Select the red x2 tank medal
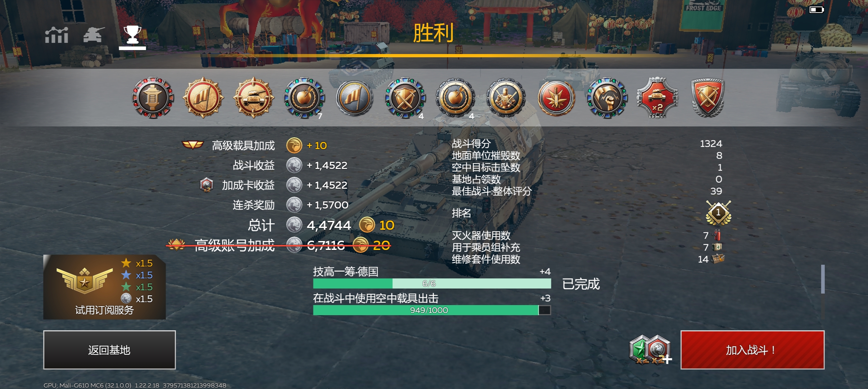Image resolution: width=868 pixels, height=389 pixels. (x=657, y=98)
